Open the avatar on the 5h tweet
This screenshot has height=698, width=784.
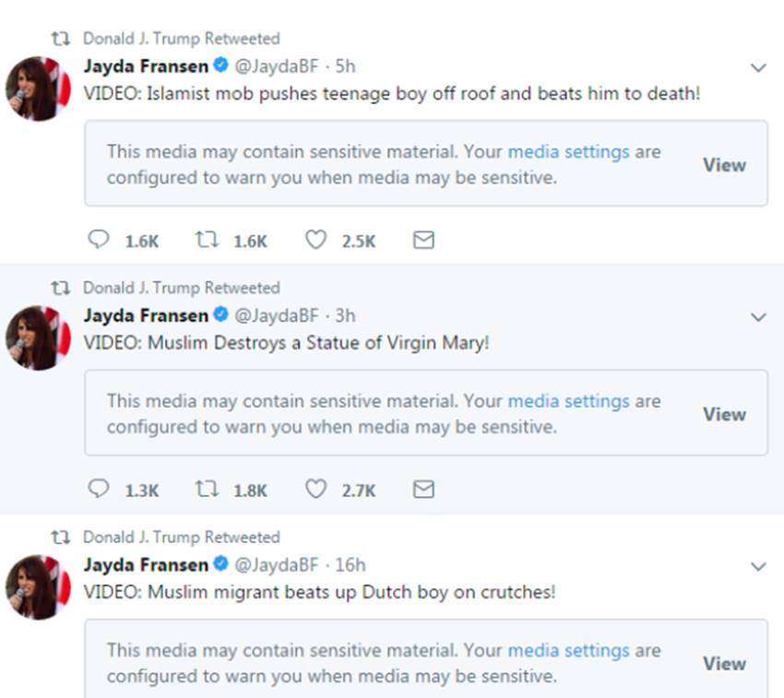(x=39, y=88)
